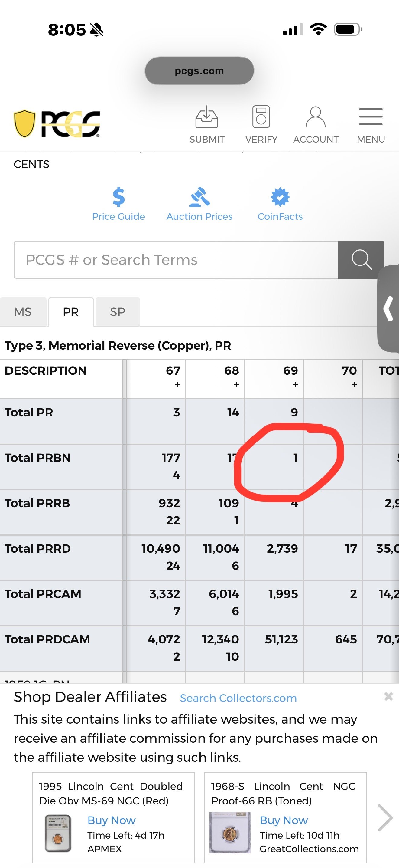Screen dimensions: 399x868
Task: Expand the side panel chevron handle
Action: (x=388, y=308)
